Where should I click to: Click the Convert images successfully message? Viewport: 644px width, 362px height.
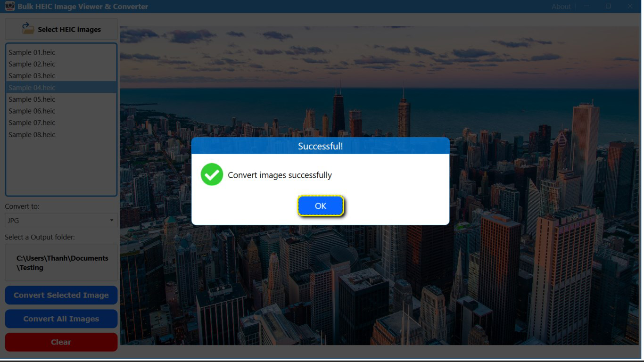point(280,175)
